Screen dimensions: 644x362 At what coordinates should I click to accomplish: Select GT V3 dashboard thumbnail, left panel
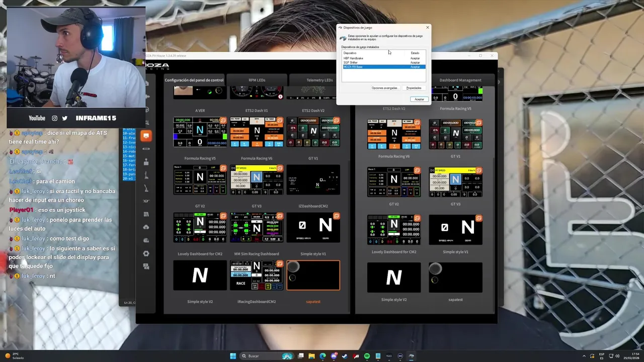[257, 180]
